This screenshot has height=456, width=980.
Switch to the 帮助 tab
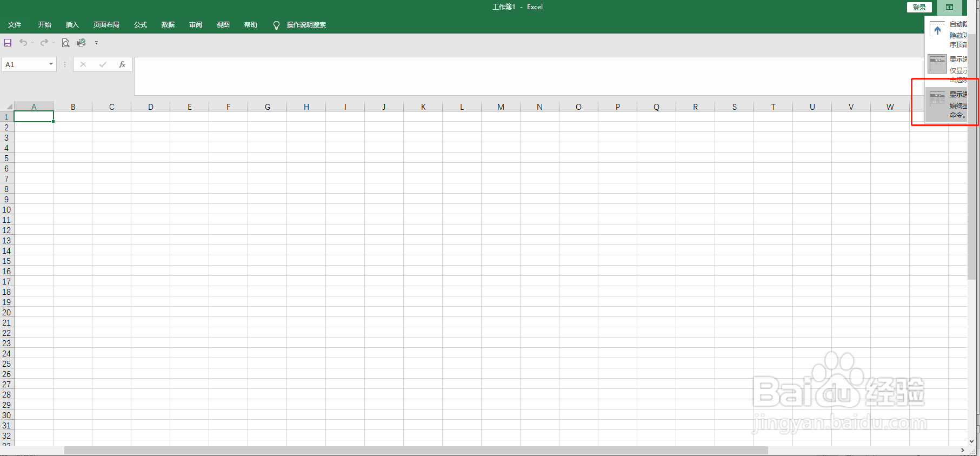pyautogui.click(x=251, y=25)
